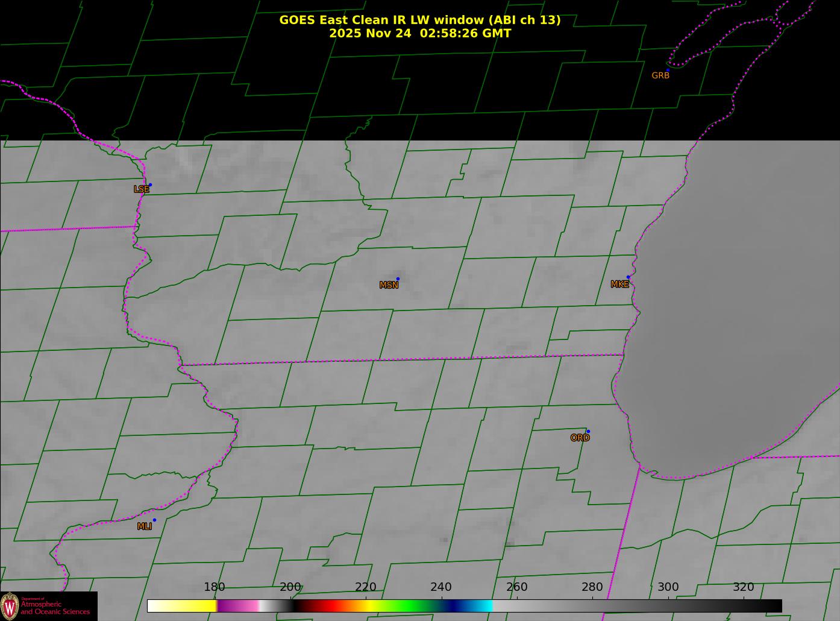This screenshot has width=840, height=621.
Task: Click the pale yellow colorbar segment left of 180
Action: (181, 606)
